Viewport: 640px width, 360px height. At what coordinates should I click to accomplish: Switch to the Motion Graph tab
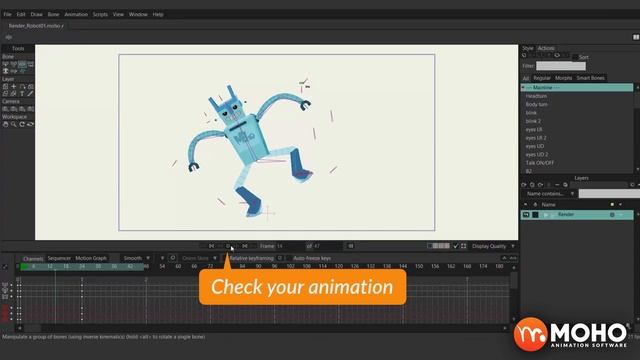pos(91,258)
